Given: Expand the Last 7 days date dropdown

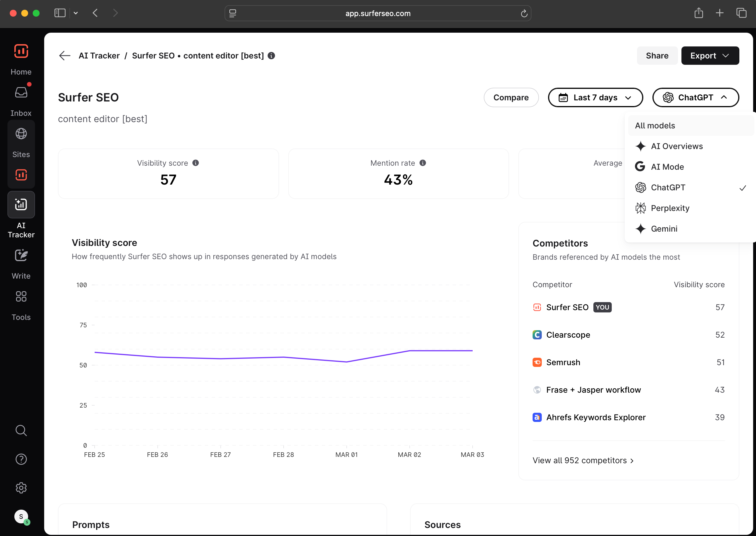Looking at the screenshot, I should pyautogui.click(x=595, y=97).
